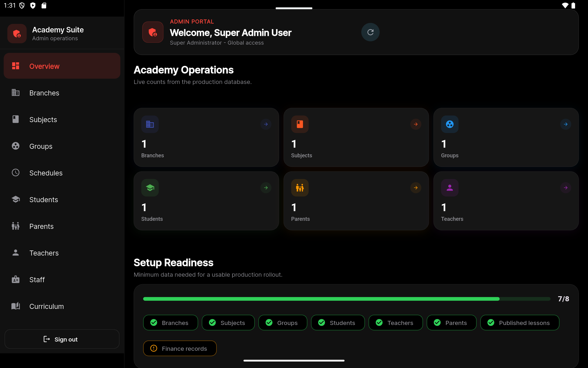The image size is (588, 368).
Task: Click the green setup readiness progress bar
Action: tap(347, 299)
